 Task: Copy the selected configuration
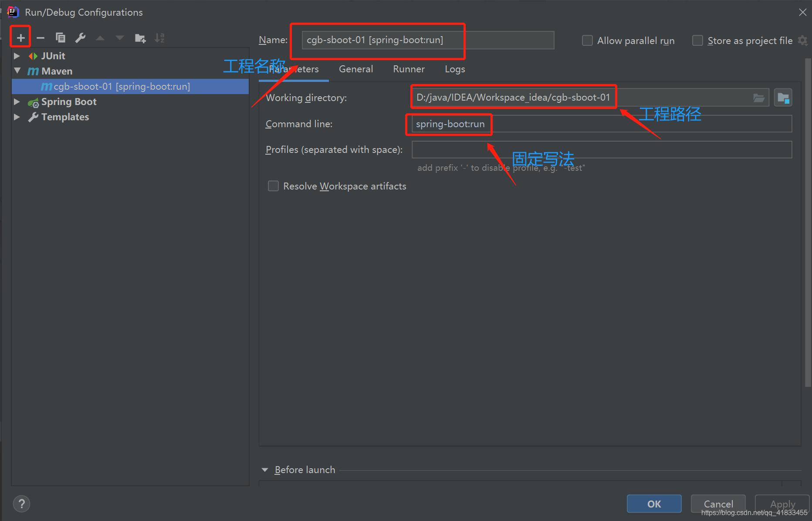tap(61, 38)
